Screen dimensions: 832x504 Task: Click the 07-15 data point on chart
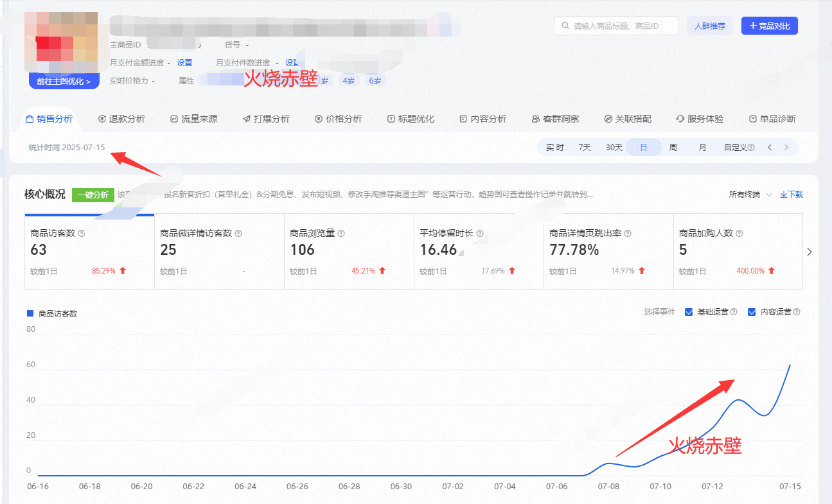[790, 365]
